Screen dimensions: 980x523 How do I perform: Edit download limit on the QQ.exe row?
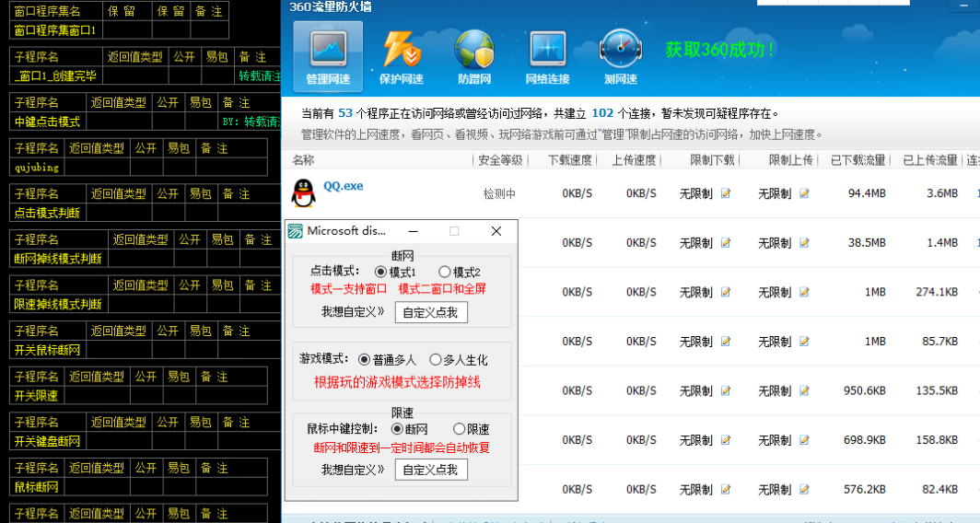tap(726, 193)
